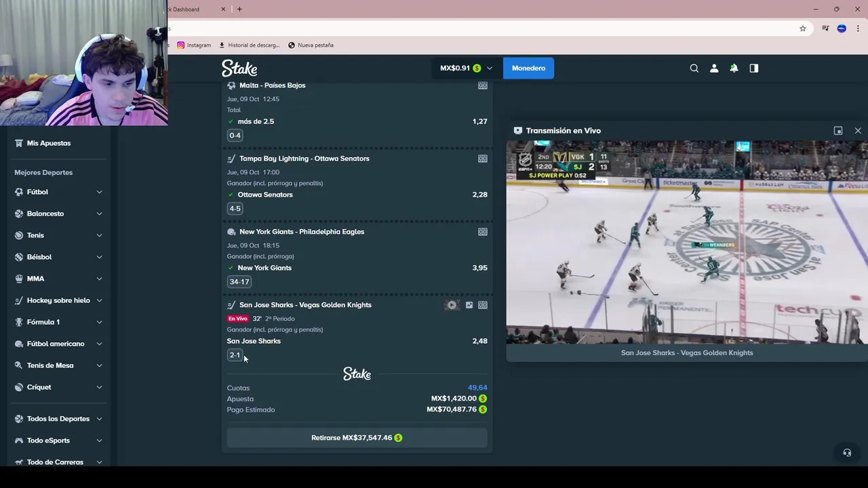Select Fórmula 1 in the sidebar

(43, 322)
